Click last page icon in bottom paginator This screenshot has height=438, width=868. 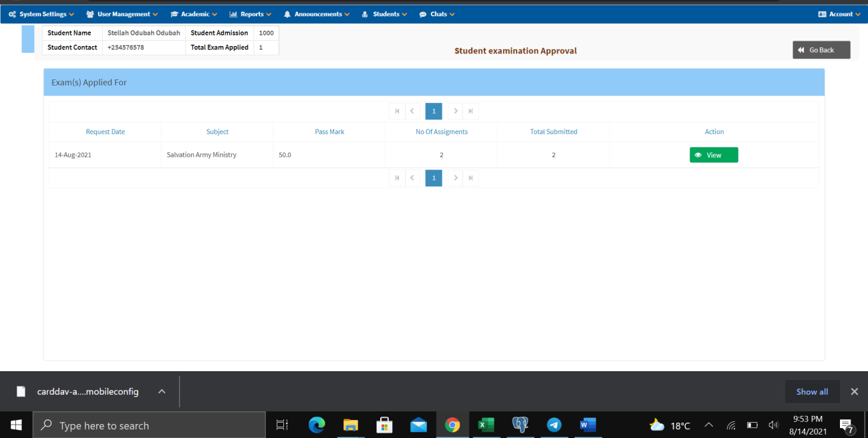click(471, 178)
